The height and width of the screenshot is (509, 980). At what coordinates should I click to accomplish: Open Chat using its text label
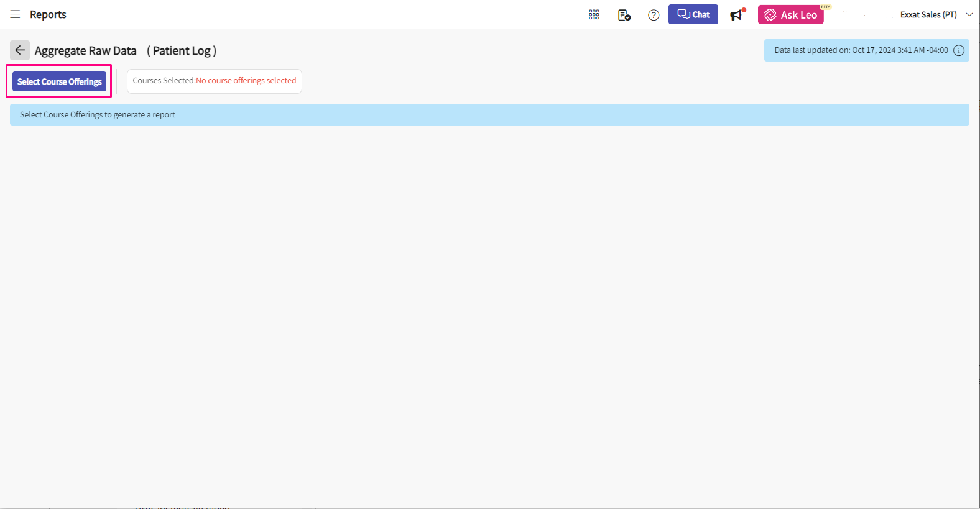[x=701, y=14]
